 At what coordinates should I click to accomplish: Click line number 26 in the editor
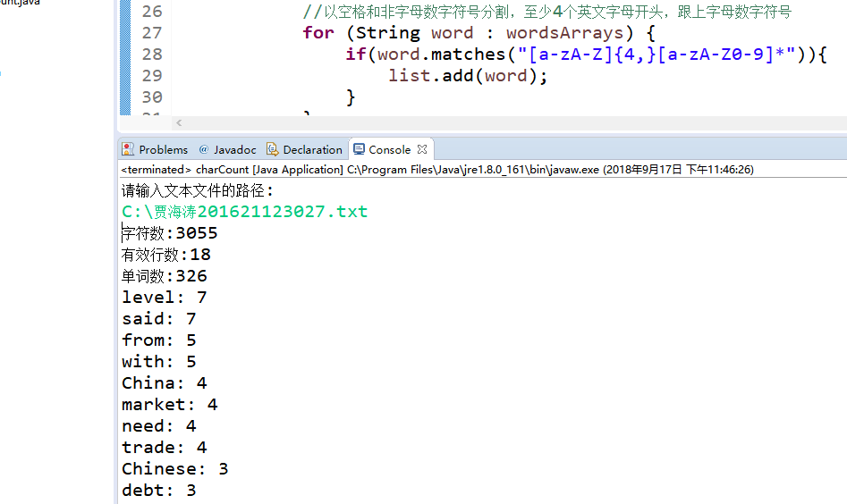point(152,12)
